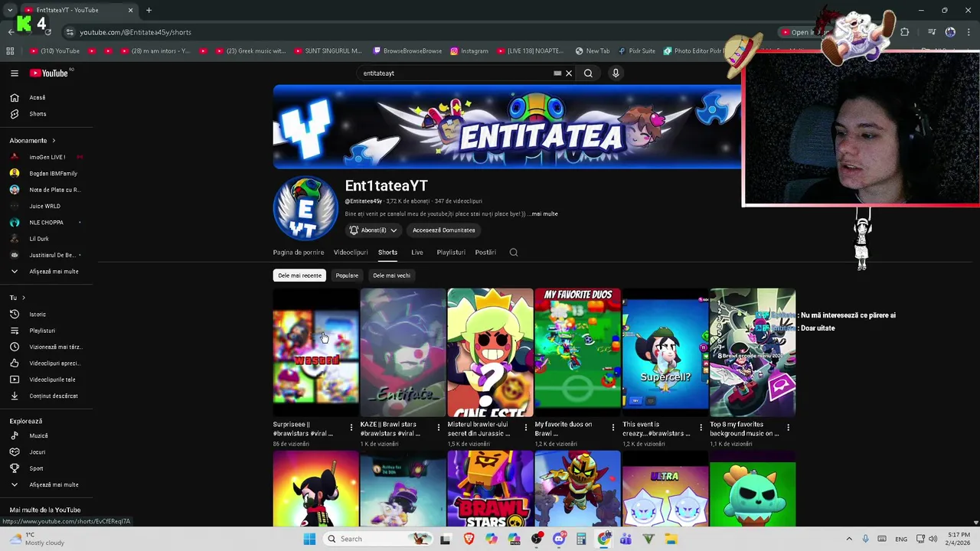Switch to Live tab
Screen dimensions: 980x551
[417, 253]
